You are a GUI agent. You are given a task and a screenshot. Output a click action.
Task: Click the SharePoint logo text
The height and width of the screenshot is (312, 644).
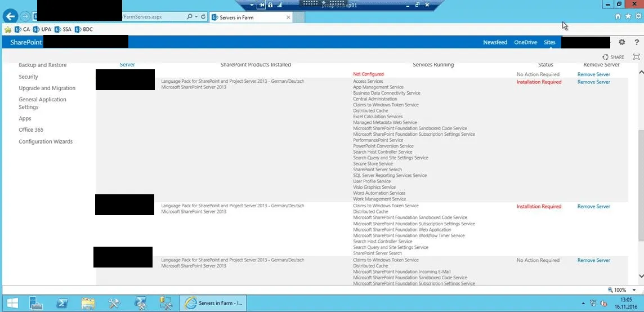pyautogui.click(x=26, y=42)
